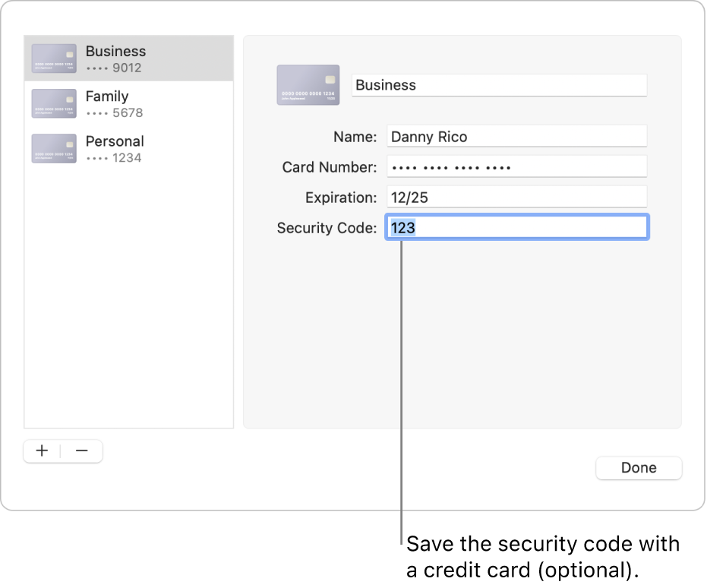The height and width of the screenshot is (588, 707).
Task: Click the plus icon to add a card
Action: (x=41, y=450)
